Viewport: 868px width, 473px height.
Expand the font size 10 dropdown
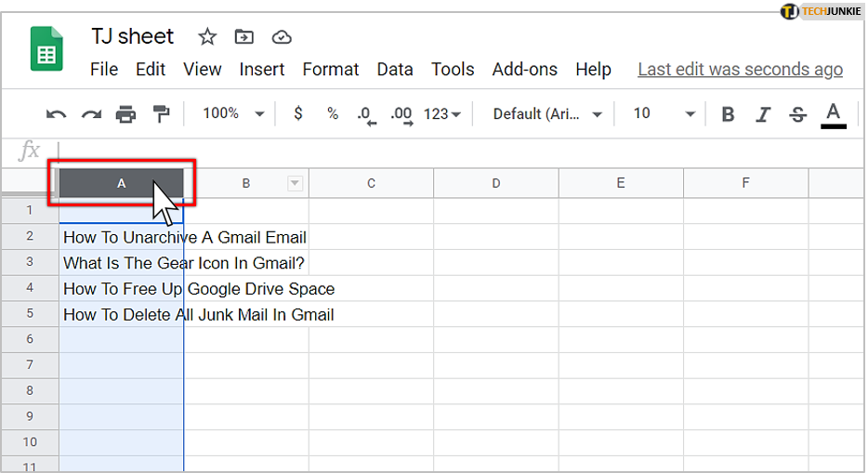point(664,113)
